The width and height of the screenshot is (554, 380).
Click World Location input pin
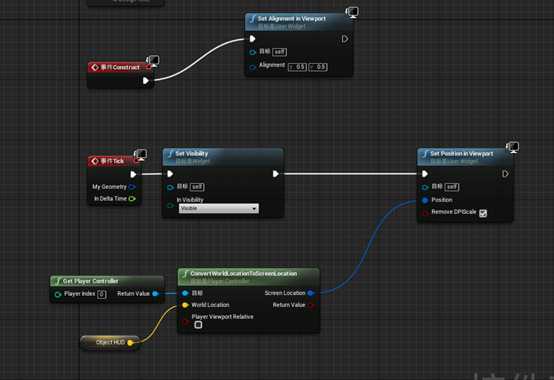coord(185,305)
